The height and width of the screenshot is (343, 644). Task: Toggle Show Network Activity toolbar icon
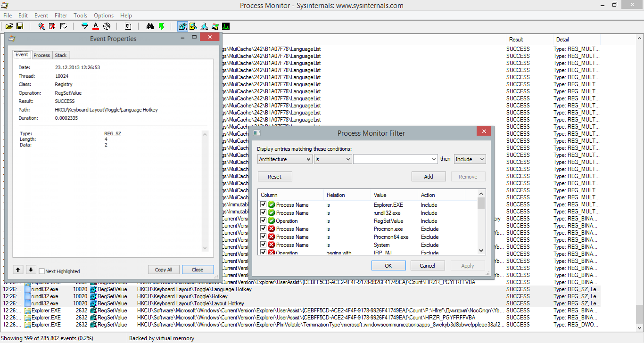pyautogui.click(x=204, y=26)
